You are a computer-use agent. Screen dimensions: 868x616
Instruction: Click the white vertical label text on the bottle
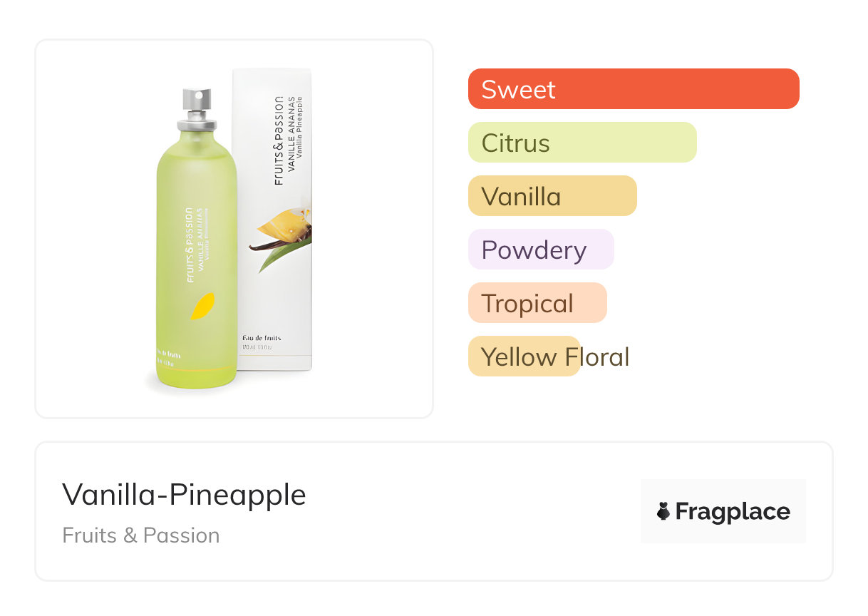click(x=190, y=245)
